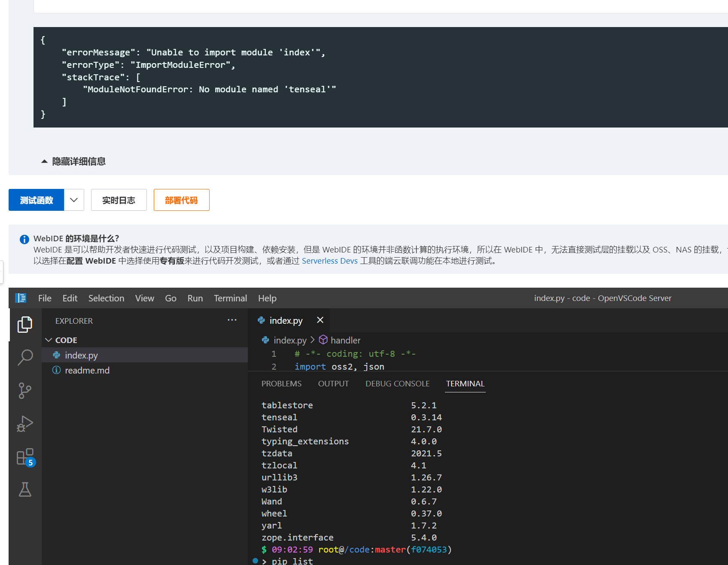728x565 pixels.
Task: Open readme.md in the explorer tree
Action: (x=145, y=370)
